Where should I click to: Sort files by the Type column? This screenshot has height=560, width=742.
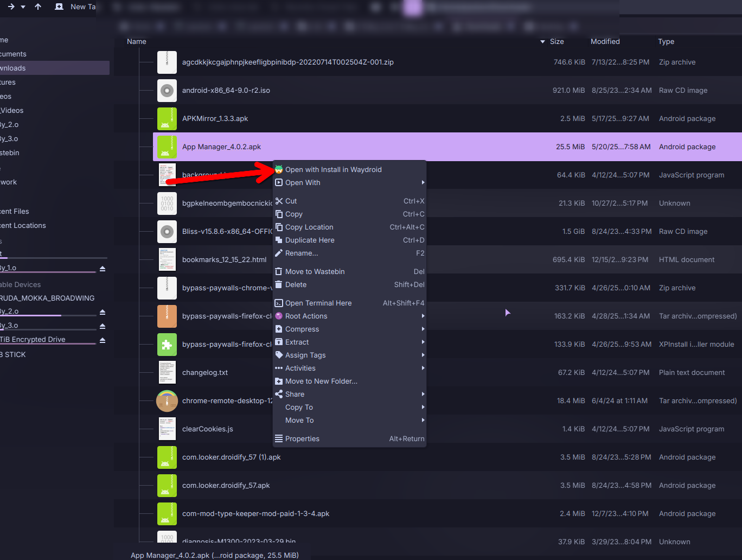click(x=666, y=41)
